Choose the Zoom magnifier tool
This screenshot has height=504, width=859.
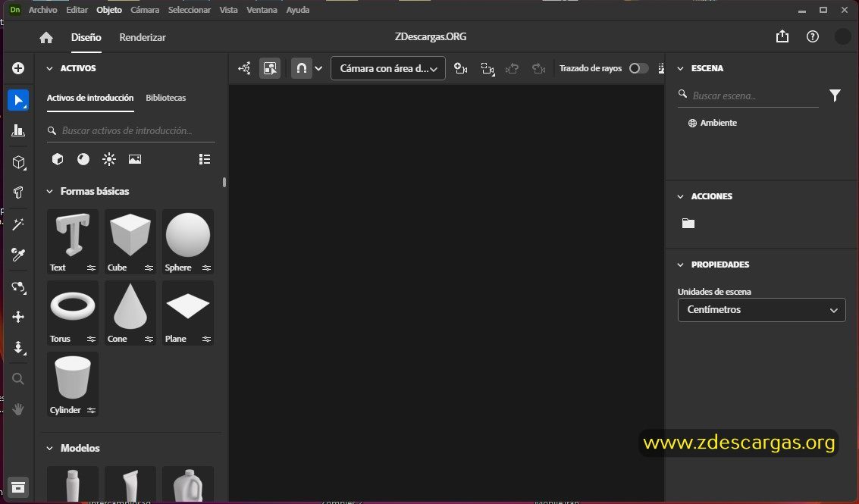click(x=18, y=378)
